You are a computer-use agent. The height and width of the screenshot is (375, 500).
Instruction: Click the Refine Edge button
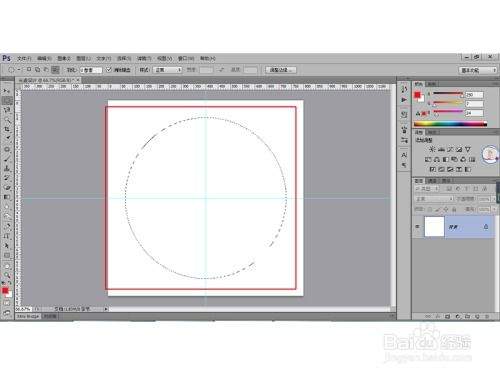[281, 70]
